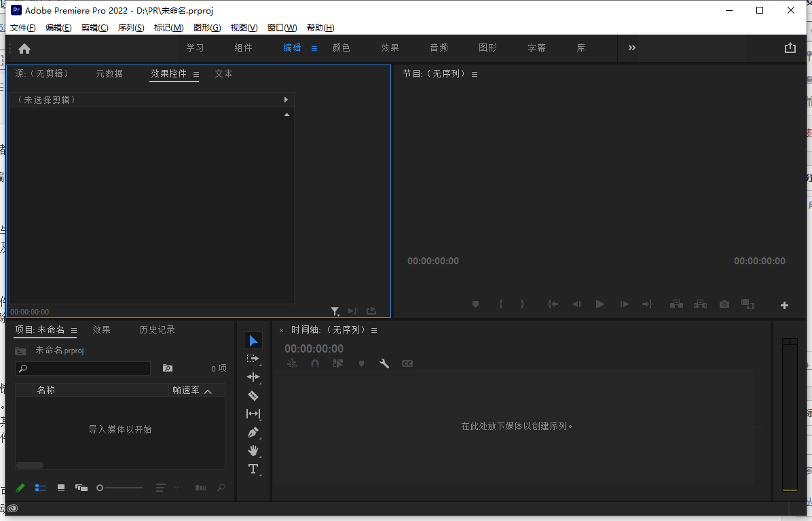The image size is (812, 521).
Task: Click New Search Bin button
Action: [x=167, y=368]
